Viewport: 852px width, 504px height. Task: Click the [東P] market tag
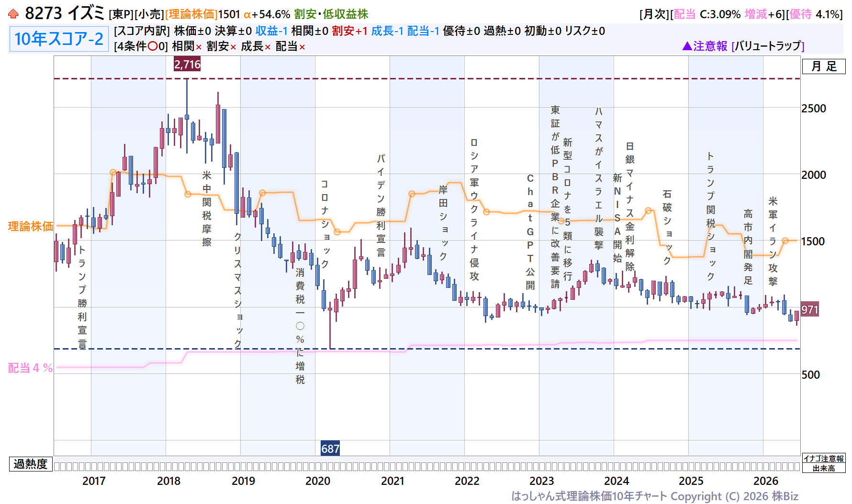[x=121, y=14]
